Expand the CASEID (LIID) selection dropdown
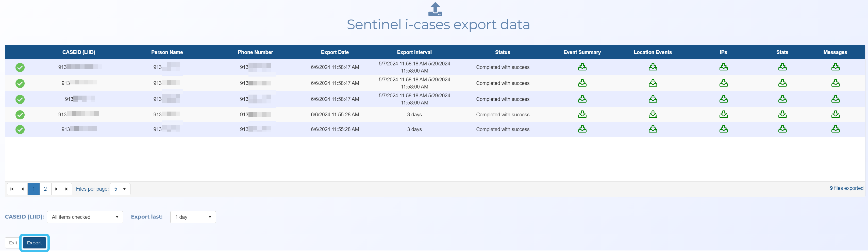 [x=85, y=217]
